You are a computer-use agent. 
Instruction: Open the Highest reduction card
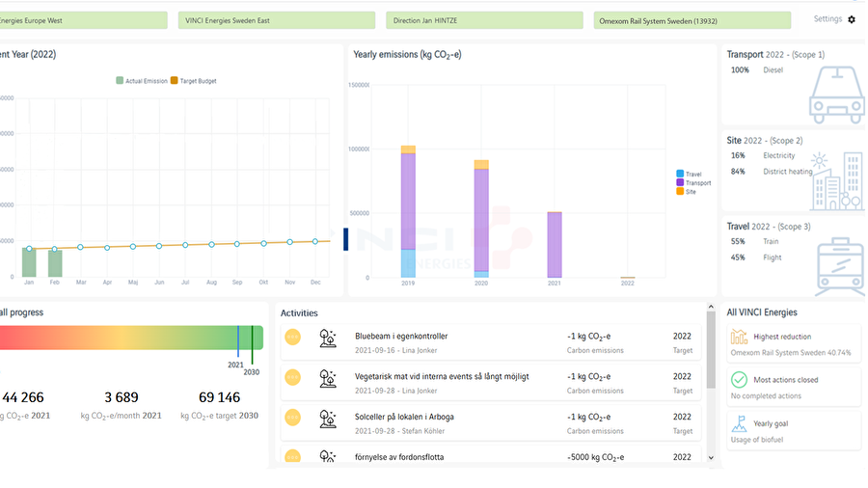coord(794,343)
